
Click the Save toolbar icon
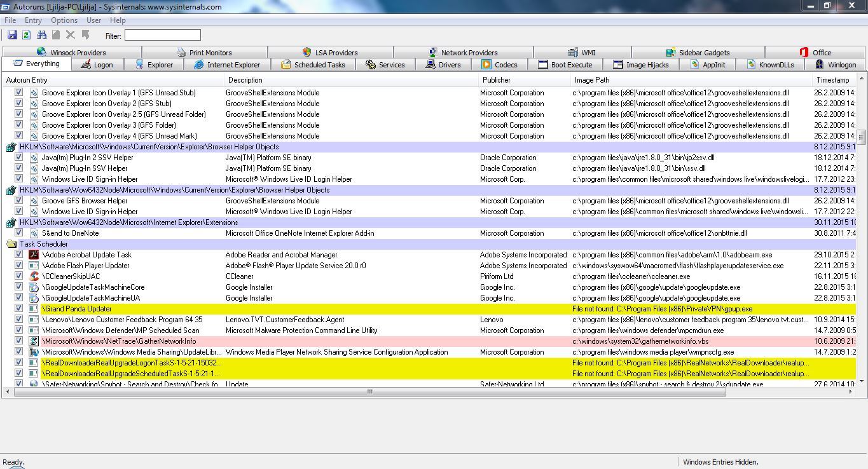pos(12,35)
